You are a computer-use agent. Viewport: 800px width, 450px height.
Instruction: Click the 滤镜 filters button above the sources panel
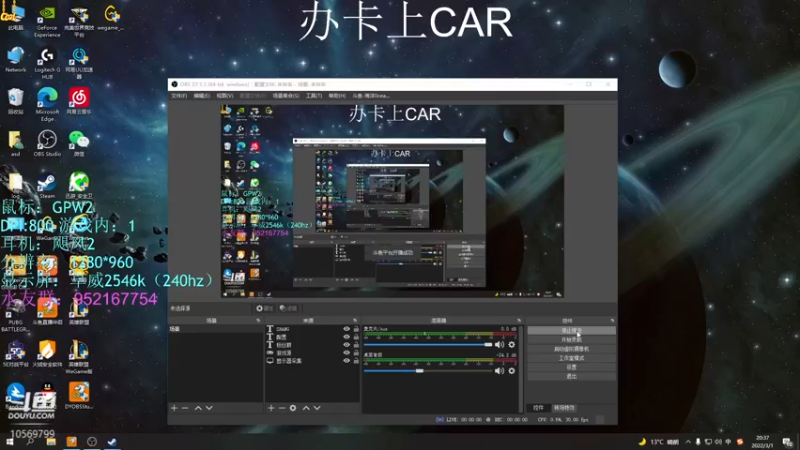tap(288, 308)
